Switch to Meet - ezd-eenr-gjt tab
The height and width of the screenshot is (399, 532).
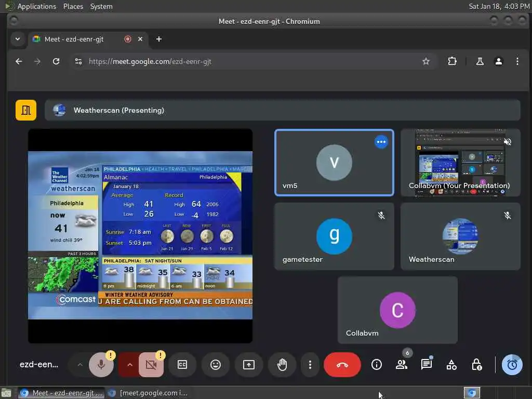87,39
